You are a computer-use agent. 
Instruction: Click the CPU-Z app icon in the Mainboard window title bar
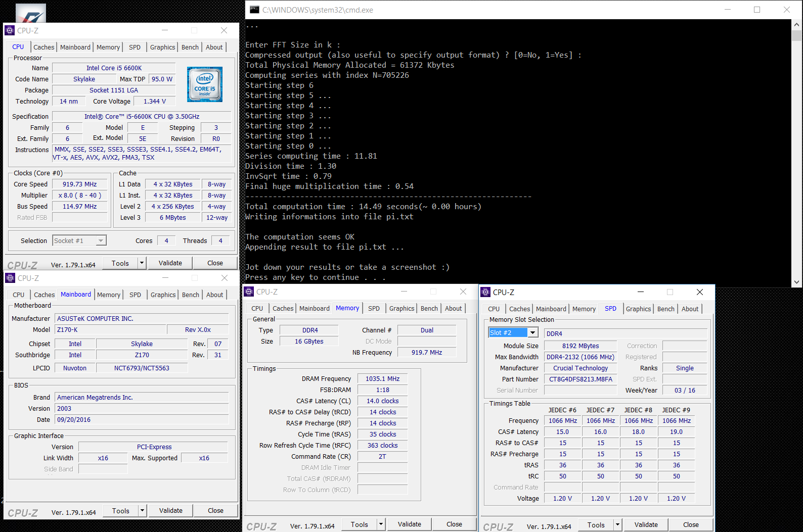point(10,278)
